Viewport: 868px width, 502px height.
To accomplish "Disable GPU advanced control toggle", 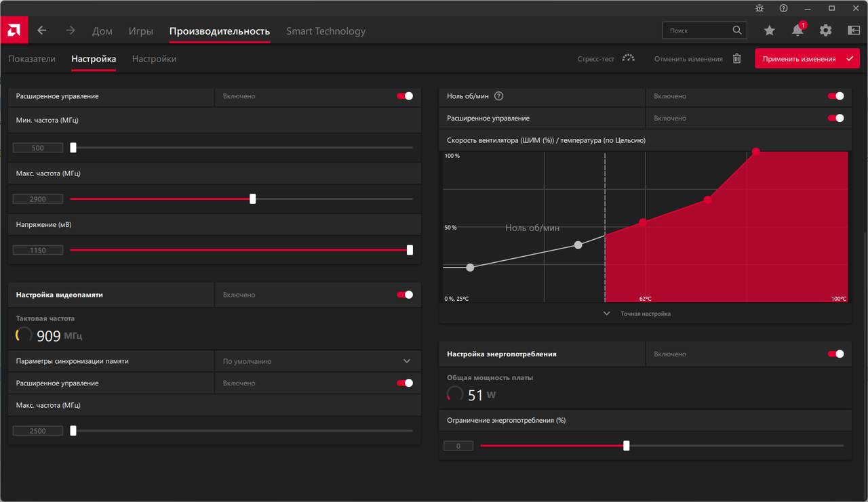I will (405, 96).
